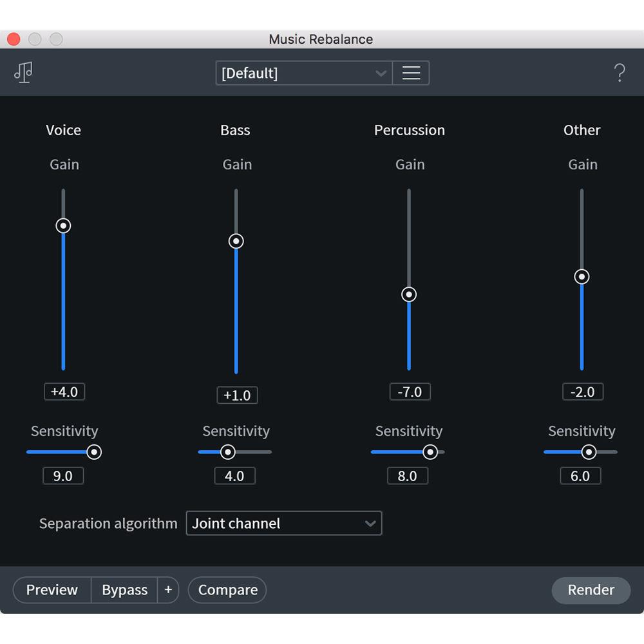
Task: Open the preset options hamburger menu
Action: (411, 73)
